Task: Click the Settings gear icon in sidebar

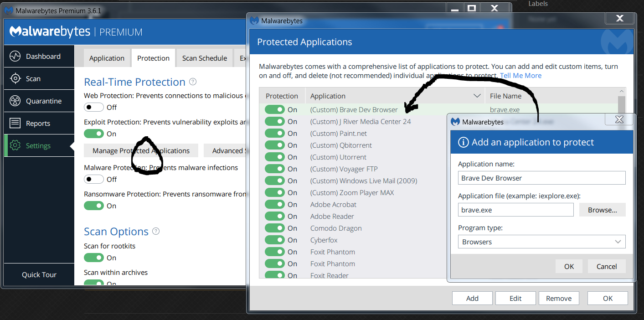Action: (15, 145)
